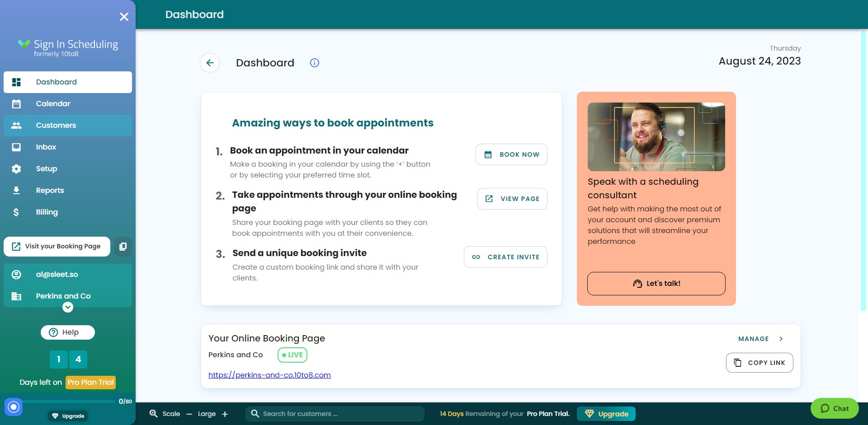Viewport: 868px width, 425px height.
Task: Click the Sign In Scheduling logo
Action: pos(68,47)
